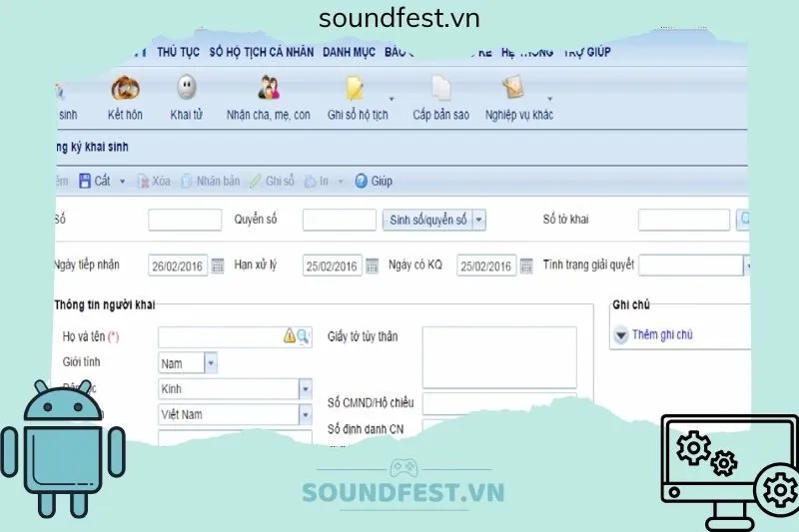
Task: Click the Khai tử death registration icon
Action: coord(186,91)
